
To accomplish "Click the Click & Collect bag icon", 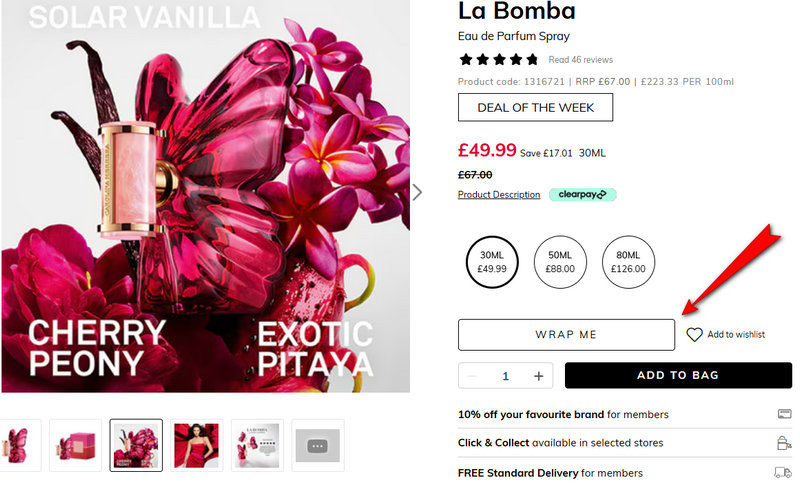I will (x=784, y=443).
